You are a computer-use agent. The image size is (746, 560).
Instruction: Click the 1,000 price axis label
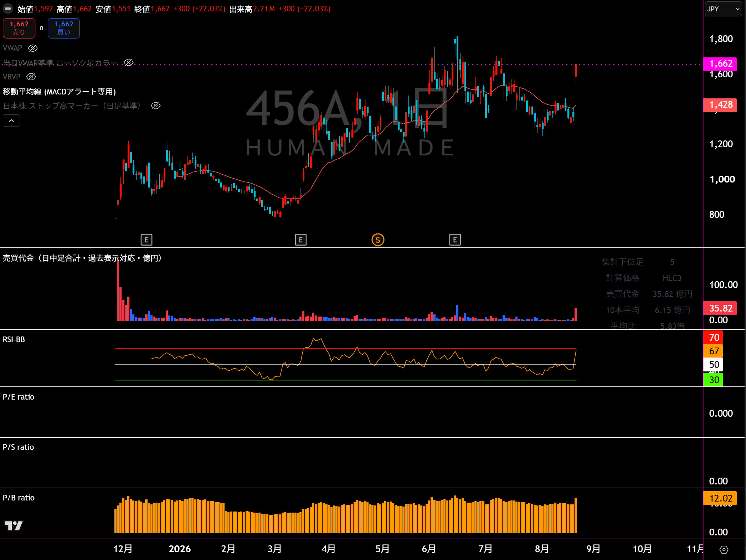point(722,179)
